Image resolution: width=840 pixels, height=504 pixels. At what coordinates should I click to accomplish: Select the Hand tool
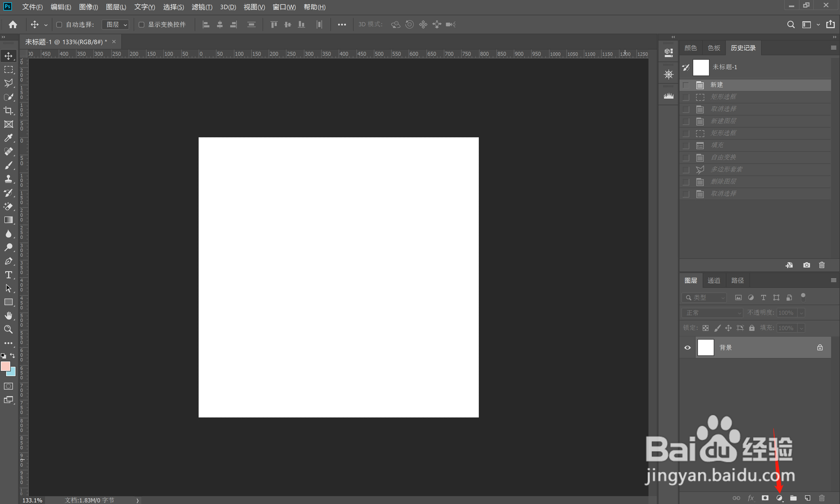[x=8, y=316]
